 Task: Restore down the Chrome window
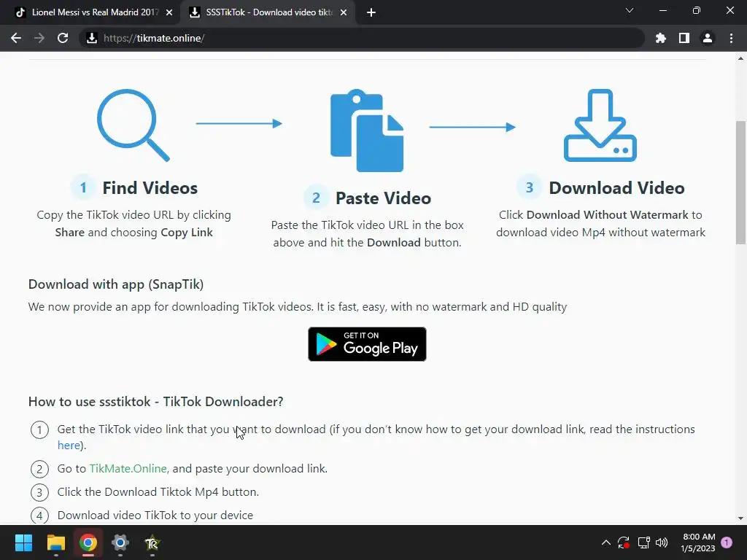(x=697, y=10)
